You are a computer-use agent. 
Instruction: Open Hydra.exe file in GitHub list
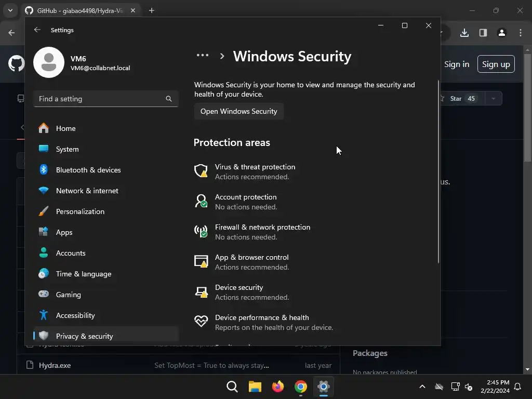pos(55,365)
